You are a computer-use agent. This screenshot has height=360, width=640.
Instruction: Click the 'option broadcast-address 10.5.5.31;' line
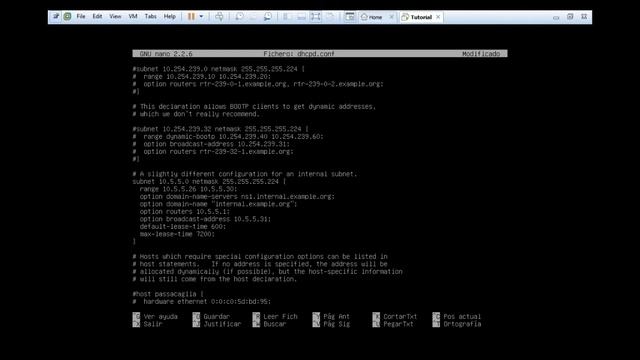point(205,219)
